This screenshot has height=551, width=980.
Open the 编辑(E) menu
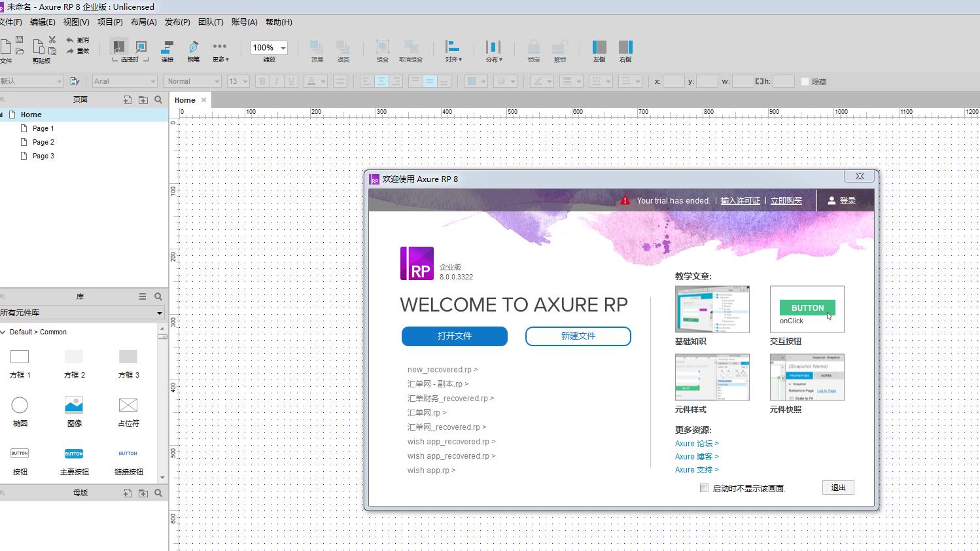43,22
